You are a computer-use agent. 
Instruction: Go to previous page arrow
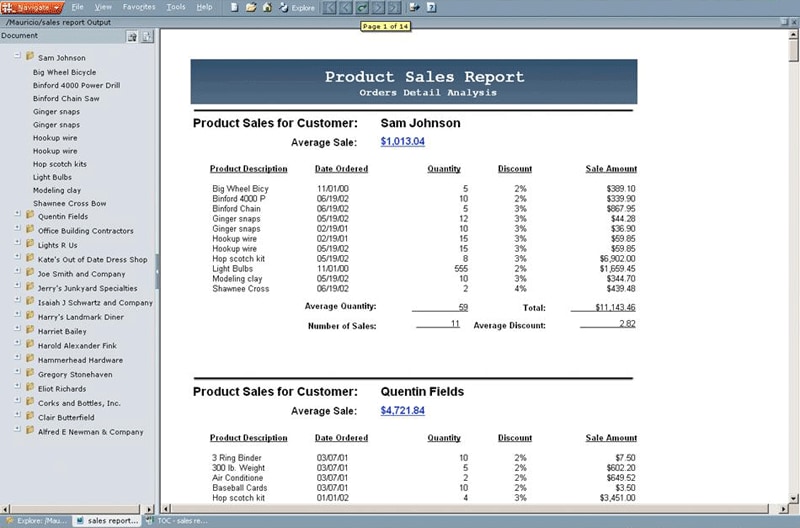[x=346, y=8]
